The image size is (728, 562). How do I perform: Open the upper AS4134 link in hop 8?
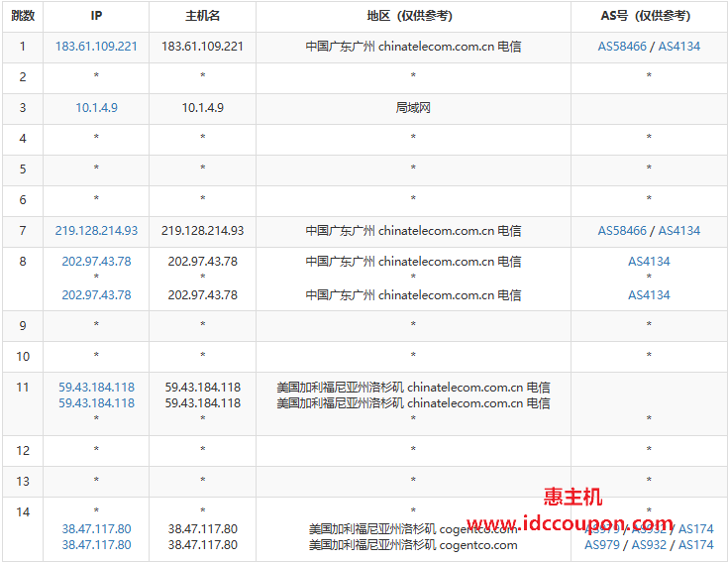tap(649, 262)
